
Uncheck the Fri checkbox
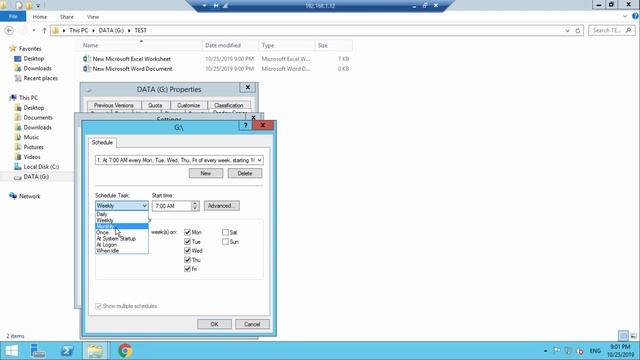click(187, 269)
